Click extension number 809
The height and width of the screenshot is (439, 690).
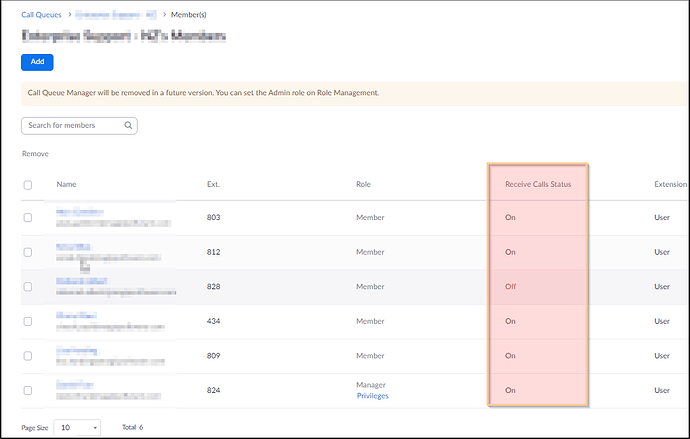[213, 356]
